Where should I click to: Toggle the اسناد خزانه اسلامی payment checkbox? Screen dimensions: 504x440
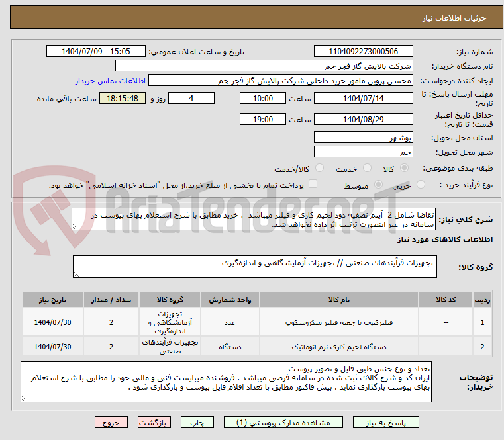click(313, 184)
